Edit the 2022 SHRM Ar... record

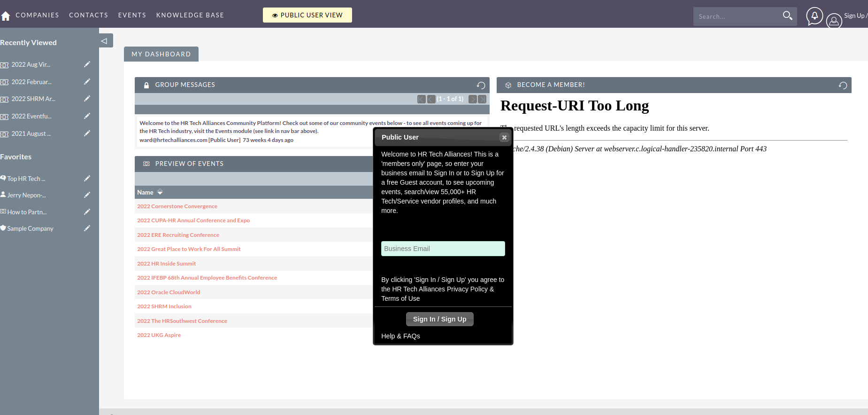tap(87, 99)
